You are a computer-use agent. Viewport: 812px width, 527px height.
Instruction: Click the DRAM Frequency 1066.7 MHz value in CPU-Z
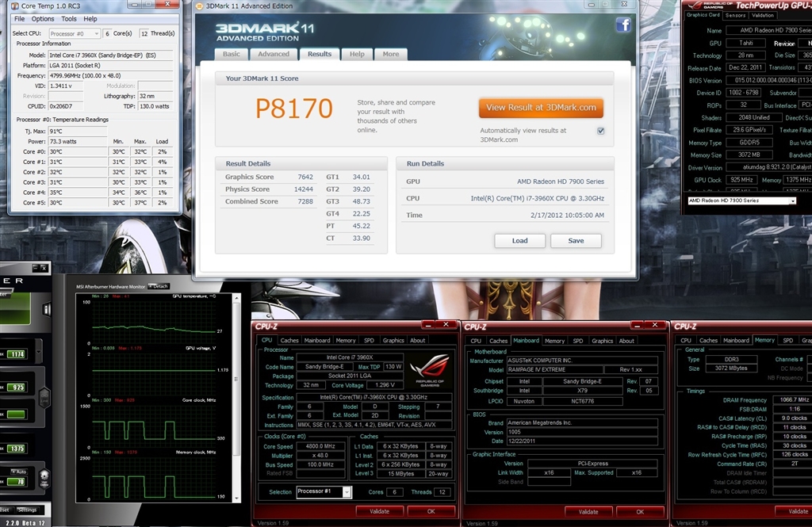click(792, 399)
